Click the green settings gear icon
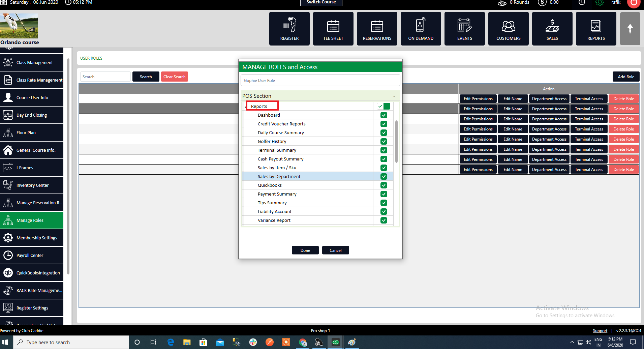 coord(600,3)
